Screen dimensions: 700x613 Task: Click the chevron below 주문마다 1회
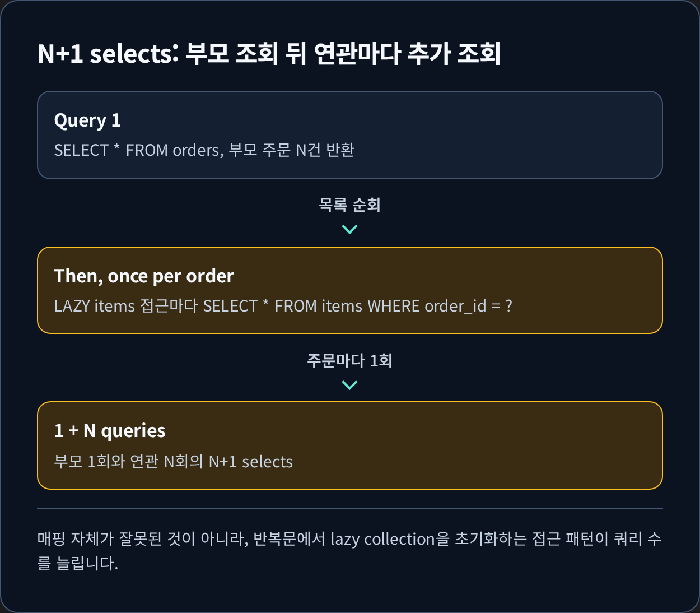[x=349, y=385]
